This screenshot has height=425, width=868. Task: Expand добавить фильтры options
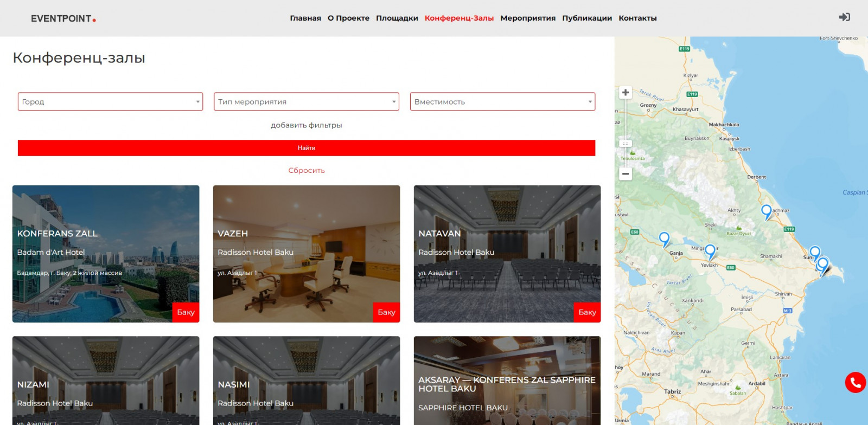coord(307,125)
